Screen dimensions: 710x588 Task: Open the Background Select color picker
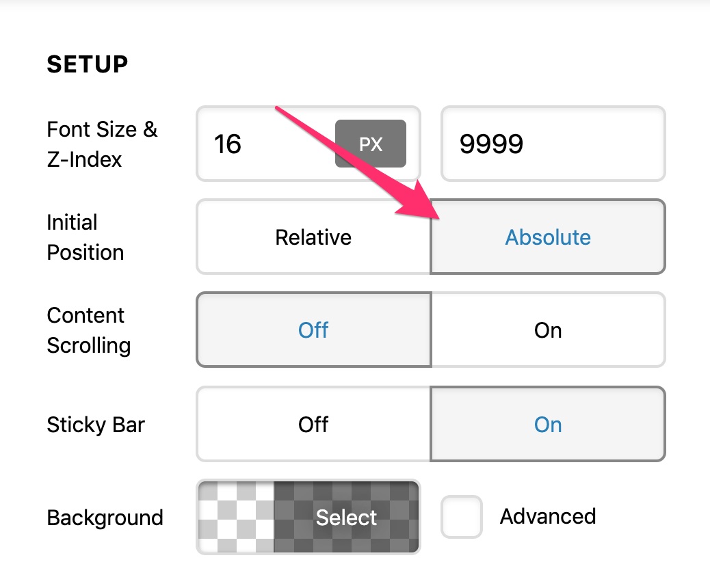coord(346,517)
